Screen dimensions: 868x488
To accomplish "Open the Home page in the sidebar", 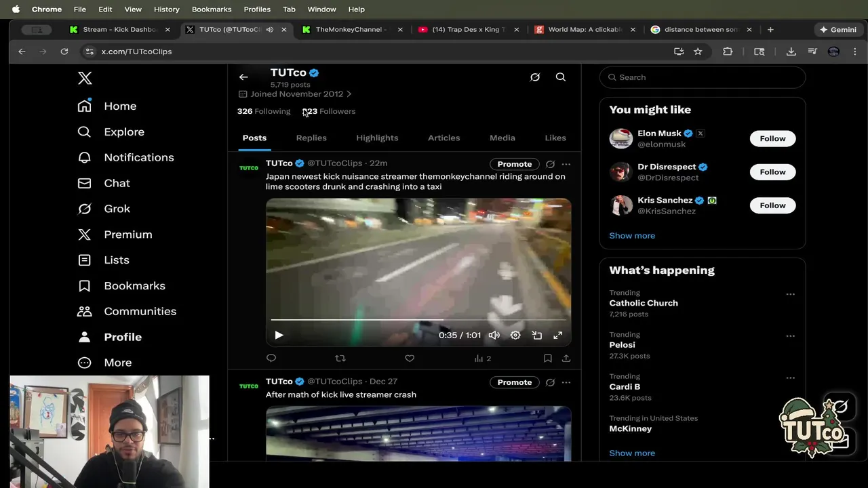I will [107, 106].
